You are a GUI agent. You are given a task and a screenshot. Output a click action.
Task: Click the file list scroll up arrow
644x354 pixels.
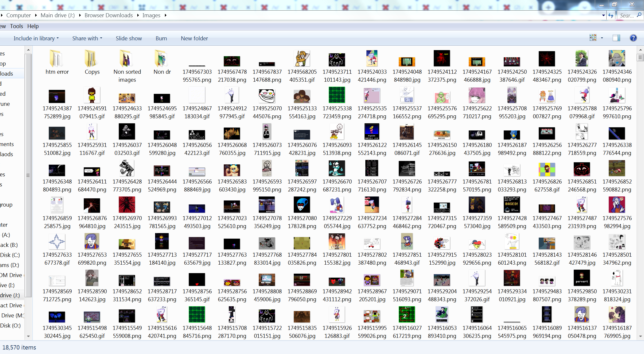(641, 50)
